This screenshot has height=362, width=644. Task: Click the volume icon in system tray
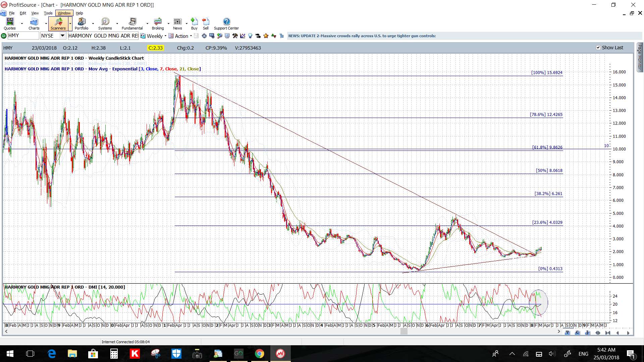pos(552,354)
